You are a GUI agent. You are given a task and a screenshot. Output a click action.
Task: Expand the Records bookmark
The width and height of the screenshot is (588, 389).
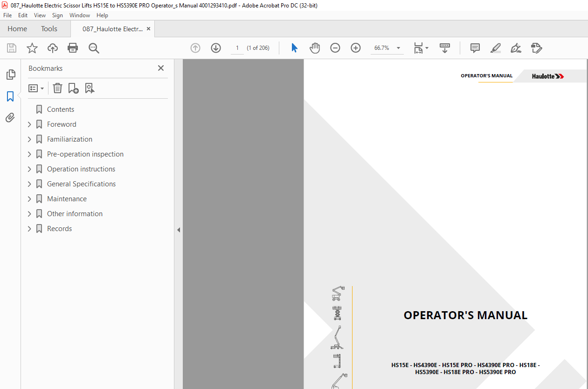[x=29, y=229]
